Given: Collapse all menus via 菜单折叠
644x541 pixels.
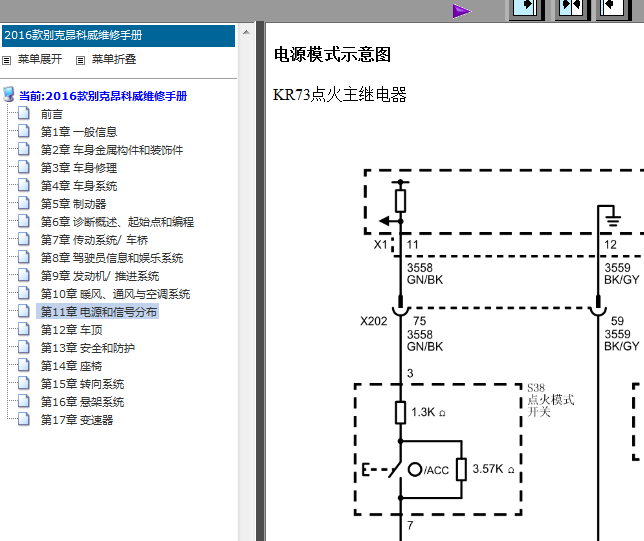Looking at the screenshot, I should [x=114, y=59].
